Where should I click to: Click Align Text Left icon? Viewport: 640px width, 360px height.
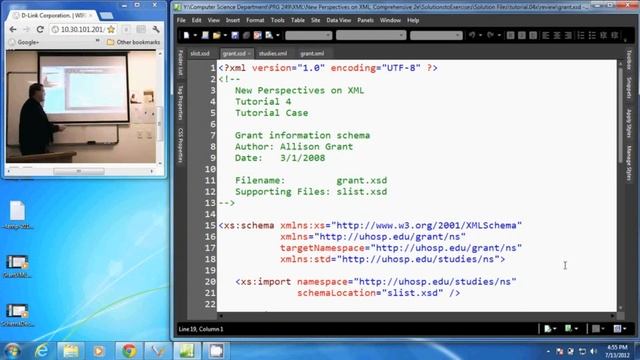pos(546,36)
